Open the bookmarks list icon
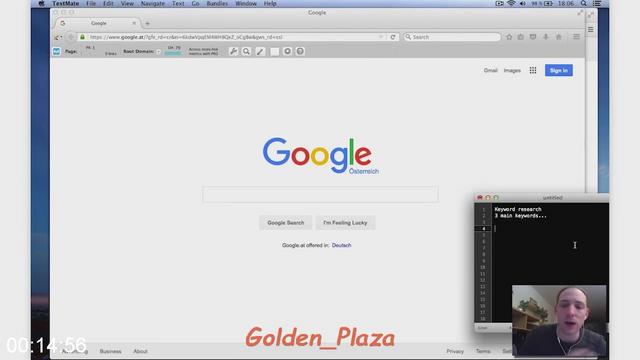Screen dimensions: 640x360 [x=521, y=37]
